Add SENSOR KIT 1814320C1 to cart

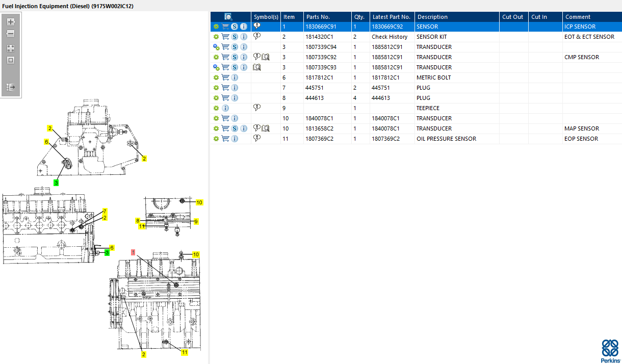pyautogui.click(x=225, y=37)
